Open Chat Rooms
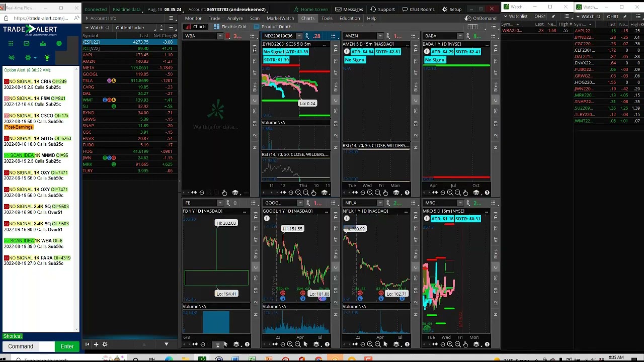This screenshot has width=644, height=362. 418,9
